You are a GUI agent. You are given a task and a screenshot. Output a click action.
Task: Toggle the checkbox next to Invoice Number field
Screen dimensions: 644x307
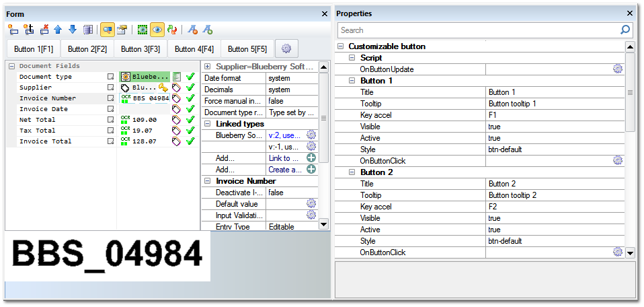[x=111, y=98]
